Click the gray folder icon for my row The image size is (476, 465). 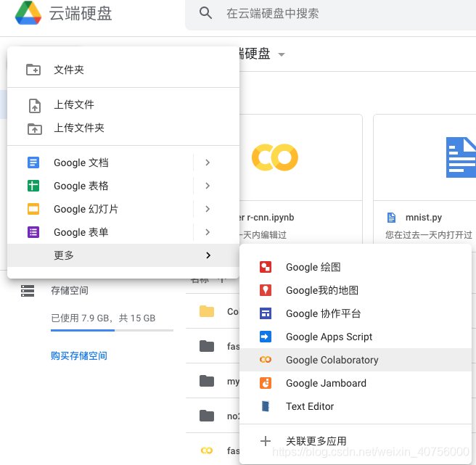207,381
